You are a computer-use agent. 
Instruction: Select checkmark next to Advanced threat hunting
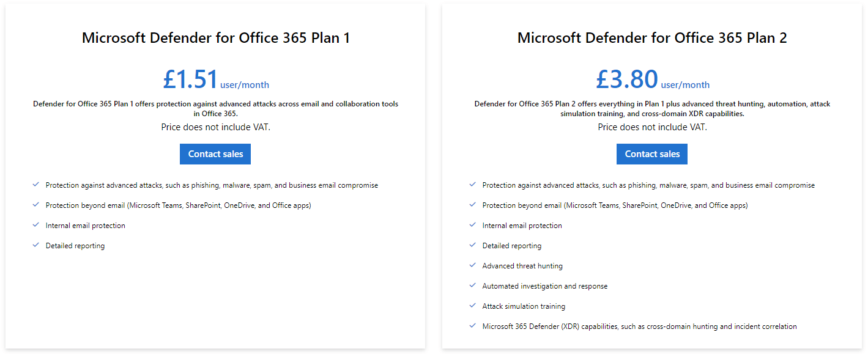click(473, 265)
